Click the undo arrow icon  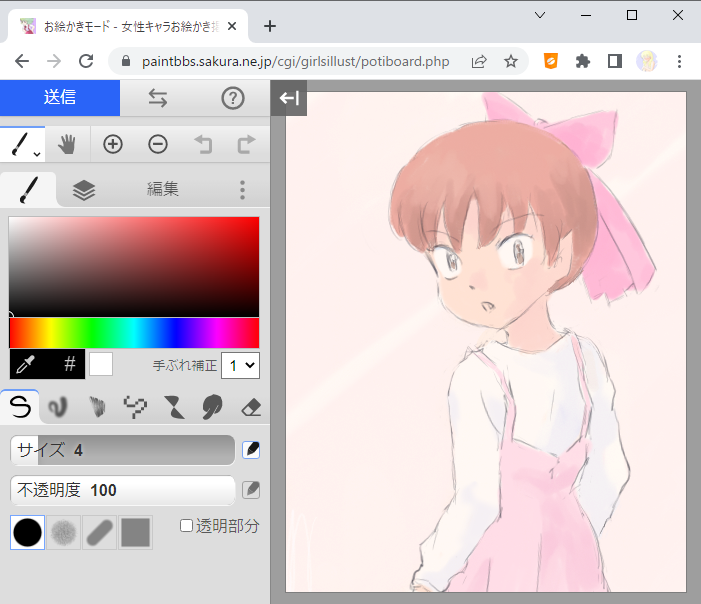(203, 144)
